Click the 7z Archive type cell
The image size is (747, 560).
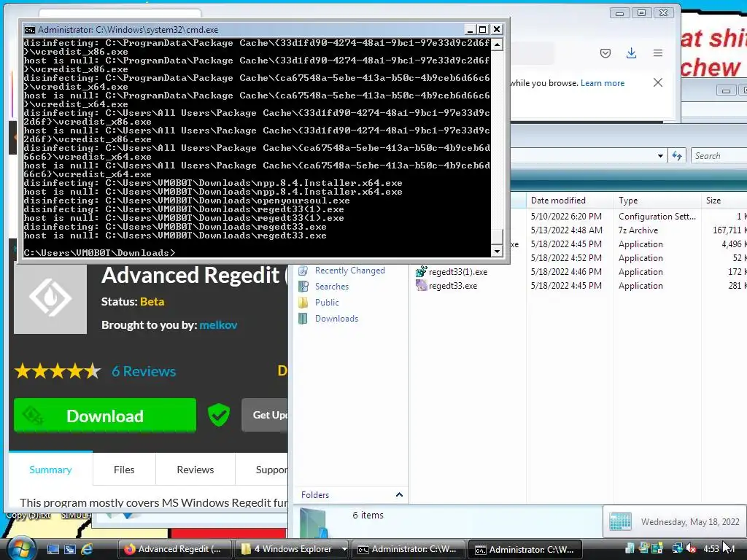tap(638, 230)
